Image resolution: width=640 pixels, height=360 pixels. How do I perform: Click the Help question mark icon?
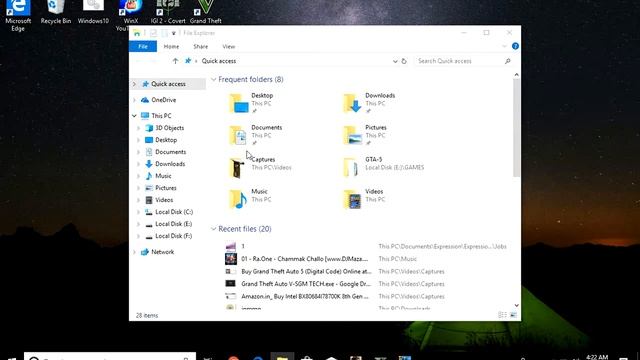click(515, 46)
